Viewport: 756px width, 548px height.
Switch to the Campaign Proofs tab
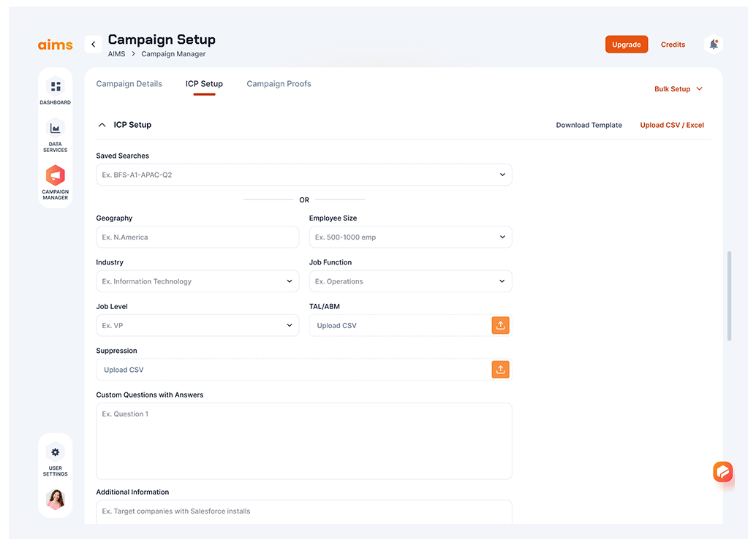click(279, 84)
